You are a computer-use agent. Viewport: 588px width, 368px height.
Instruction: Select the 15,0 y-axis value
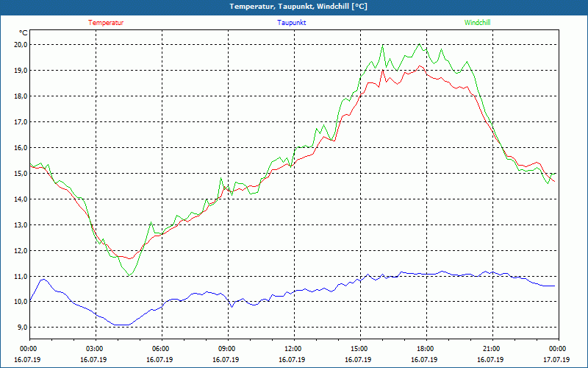coord(21,173)
